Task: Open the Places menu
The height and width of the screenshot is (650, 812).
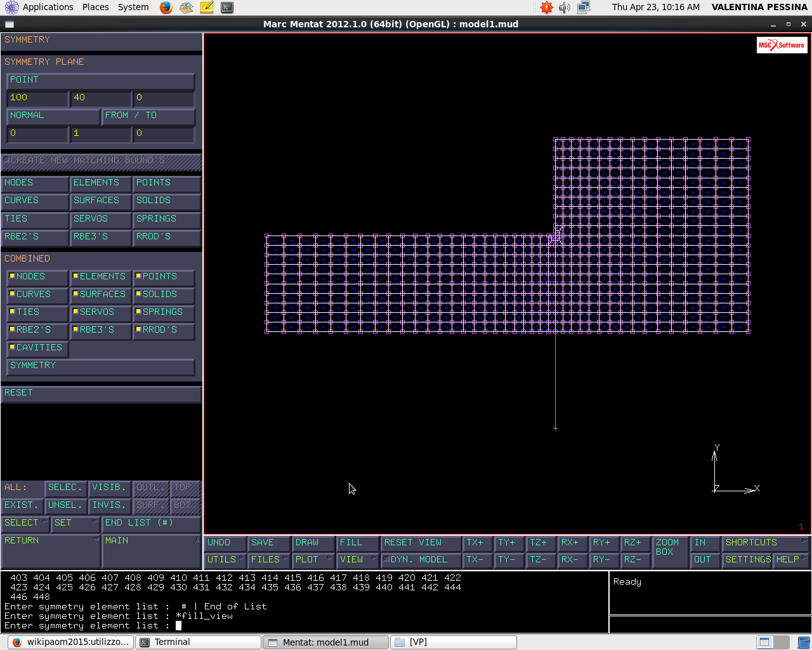Action: [96, 7]
